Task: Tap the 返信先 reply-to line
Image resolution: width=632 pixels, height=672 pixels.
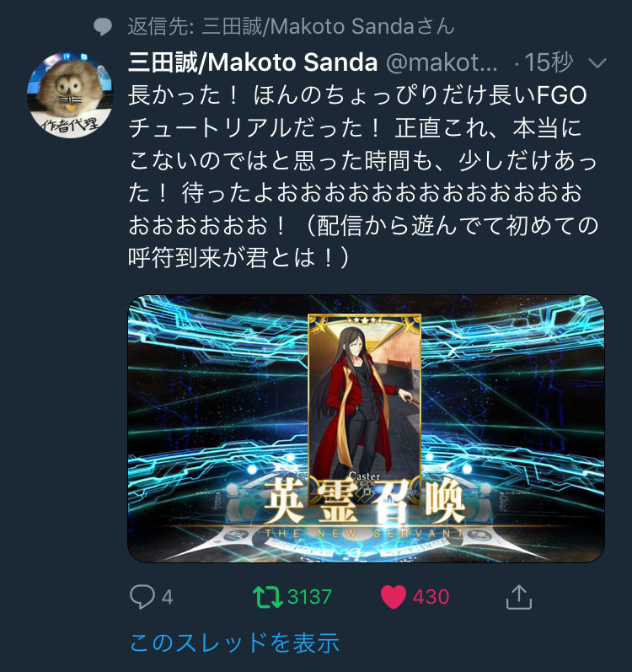Action: [291, 27]
